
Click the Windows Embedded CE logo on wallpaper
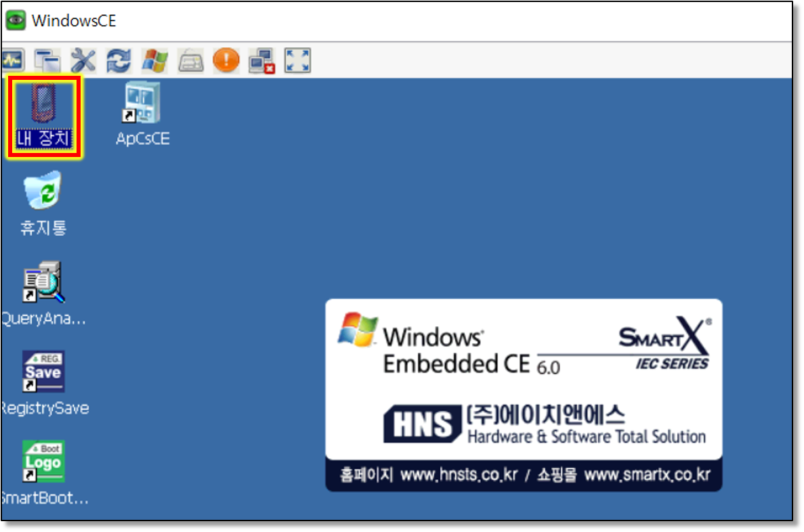[433, 344]
